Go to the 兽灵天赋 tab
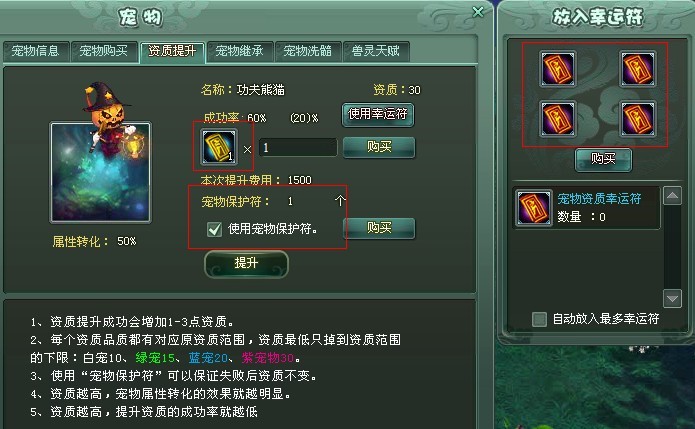Screen dimensions: 695x429 (x=376, y=51)
